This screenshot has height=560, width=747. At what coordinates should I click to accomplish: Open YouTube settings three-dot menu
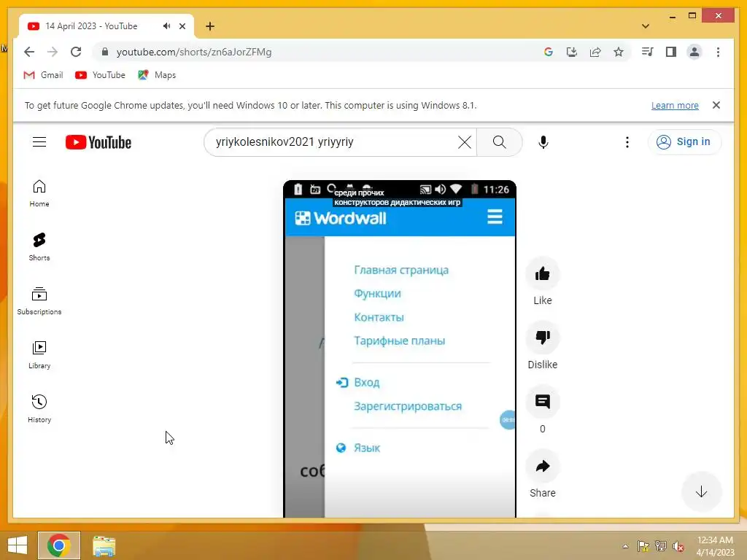point(627,142)
